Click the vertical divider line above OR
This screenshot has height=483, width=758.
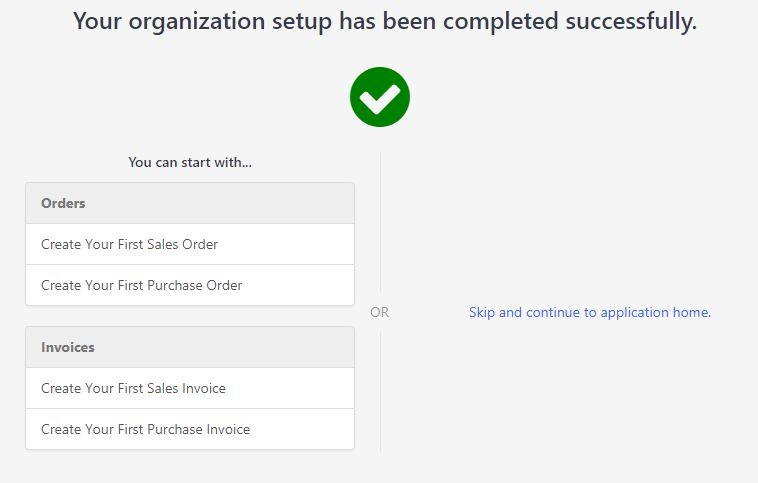pos(380,222)
